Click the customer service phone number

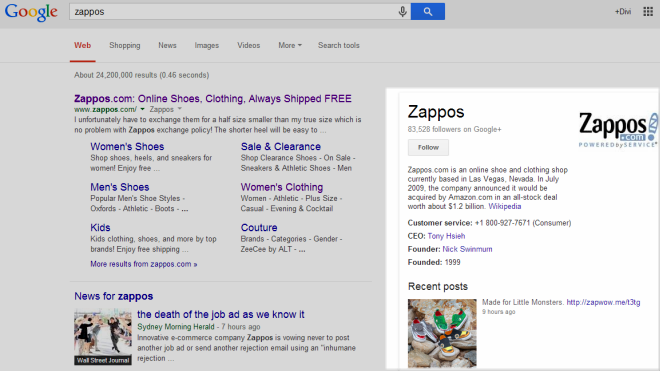pos(502,223)
